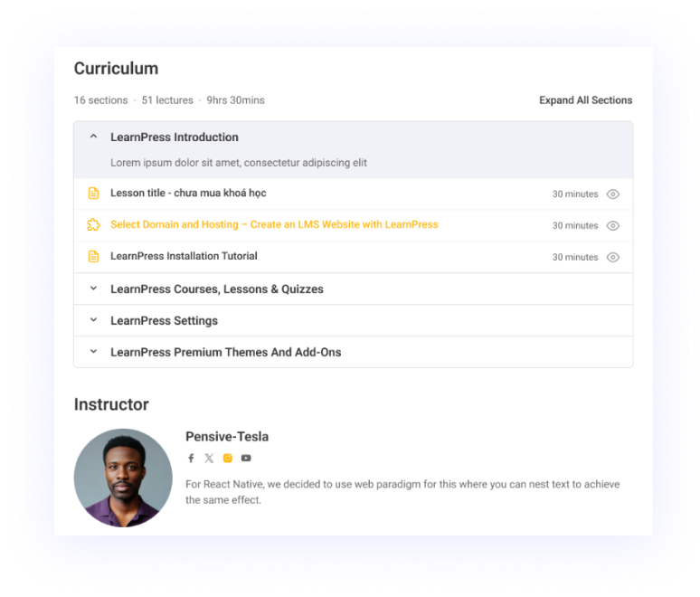Expand LearnPress Courses, Lessons & Quizzes chevron
700x597 pixels.
point(93,289)
